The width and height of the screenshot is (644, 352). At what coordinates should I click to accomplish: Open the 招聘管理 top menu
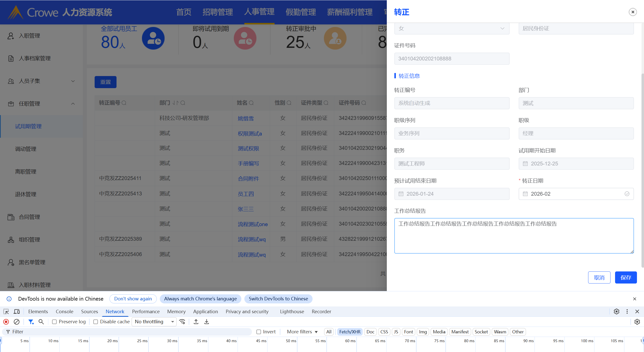click(x=217, y=12)
